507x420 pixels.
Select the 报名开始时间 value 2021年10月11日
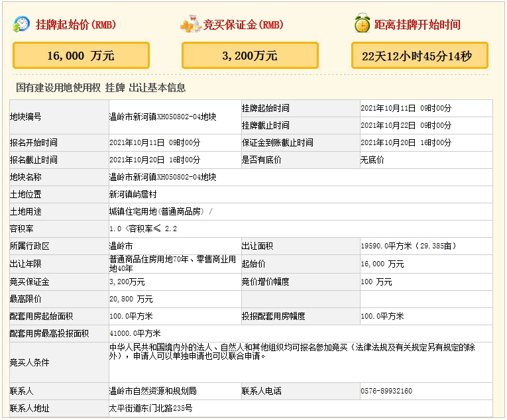point(137,142)
